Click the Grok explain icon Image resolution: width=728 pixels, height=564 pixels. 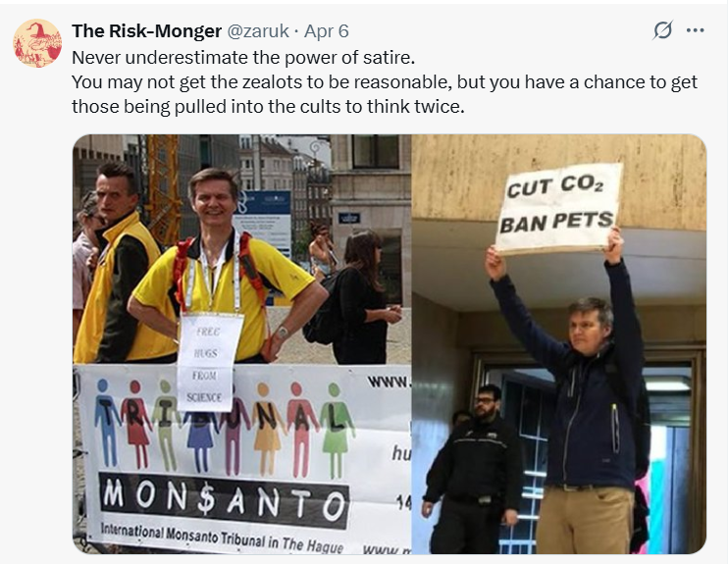click(x=663, y=30)
